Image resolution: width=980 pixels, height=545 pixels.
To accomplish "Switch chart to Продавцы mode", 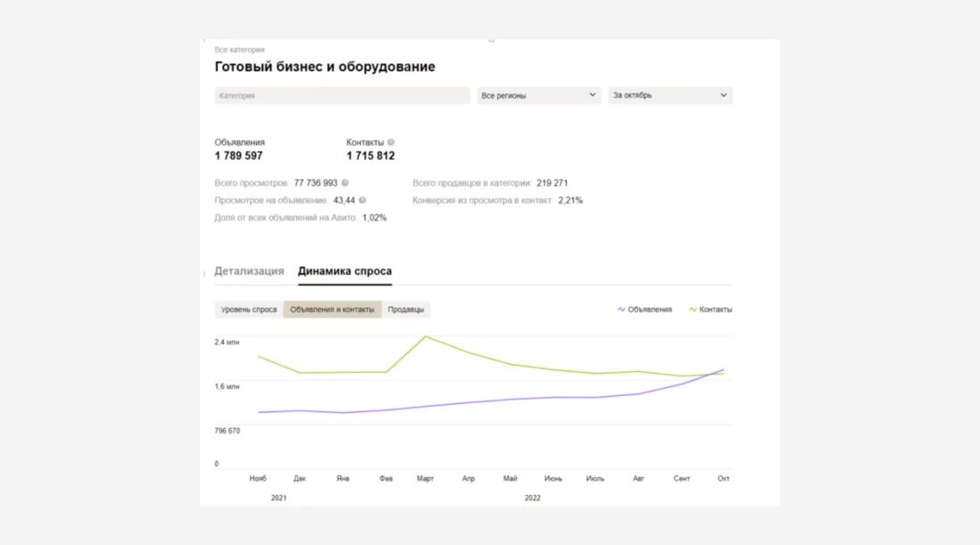I will click(406, 310).
